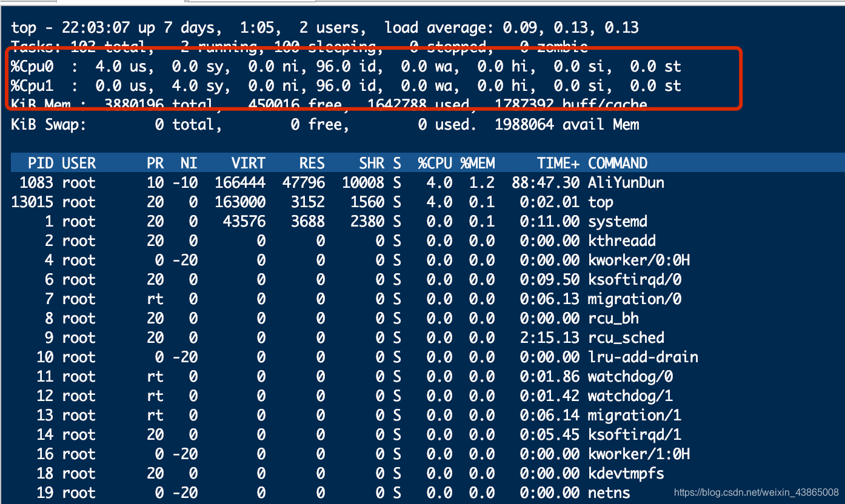Select watchdog/0 command text

tap(630, 376)
